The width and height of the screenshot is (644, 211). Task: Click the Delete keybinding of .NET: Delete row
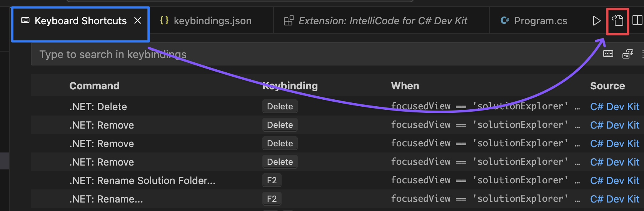point(280,106)
